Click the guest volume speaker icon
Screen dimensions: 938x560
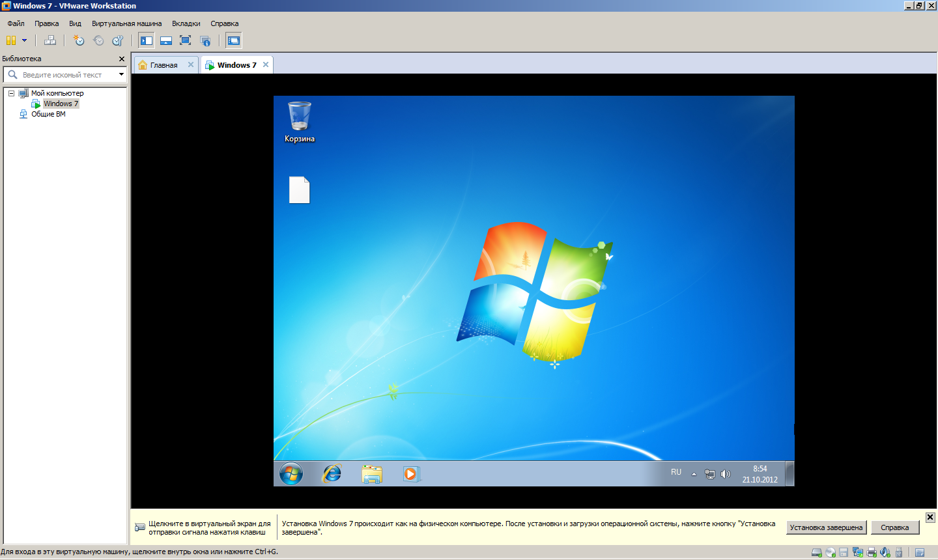click(726, 474)
